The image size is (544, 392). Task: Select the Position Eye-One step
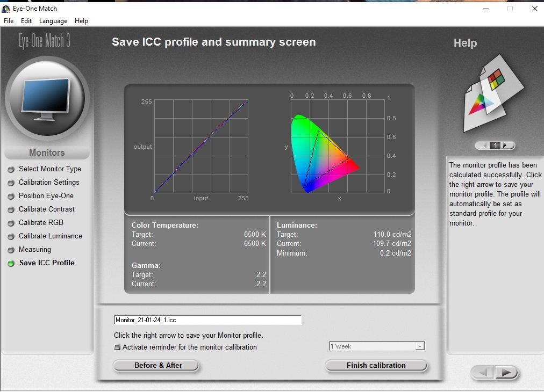tap(46, 196)
